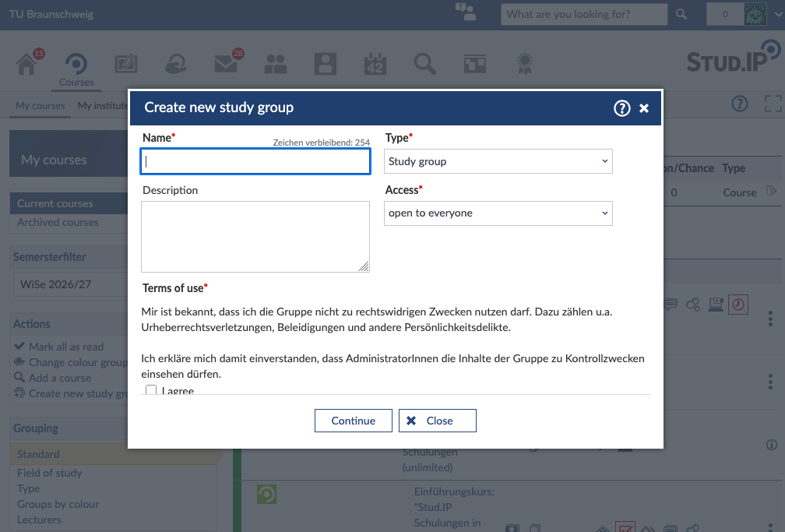Open the calendar planner icon

click(x=375, y=64)
